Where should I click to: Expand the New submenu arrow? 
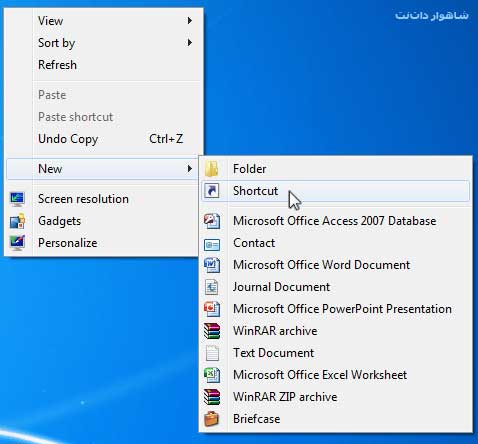tap(190, 169)
